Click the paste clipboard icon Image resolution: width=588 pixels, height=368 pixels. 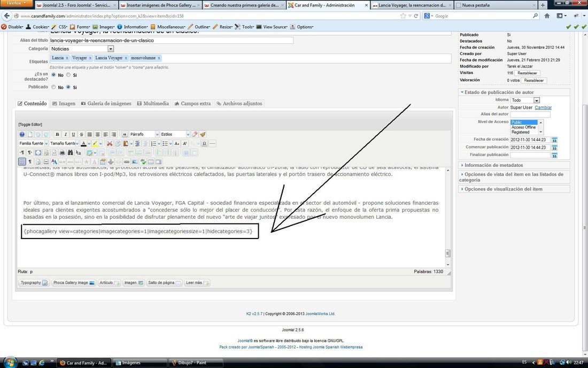pyautogui.click(x=126, y=143)
